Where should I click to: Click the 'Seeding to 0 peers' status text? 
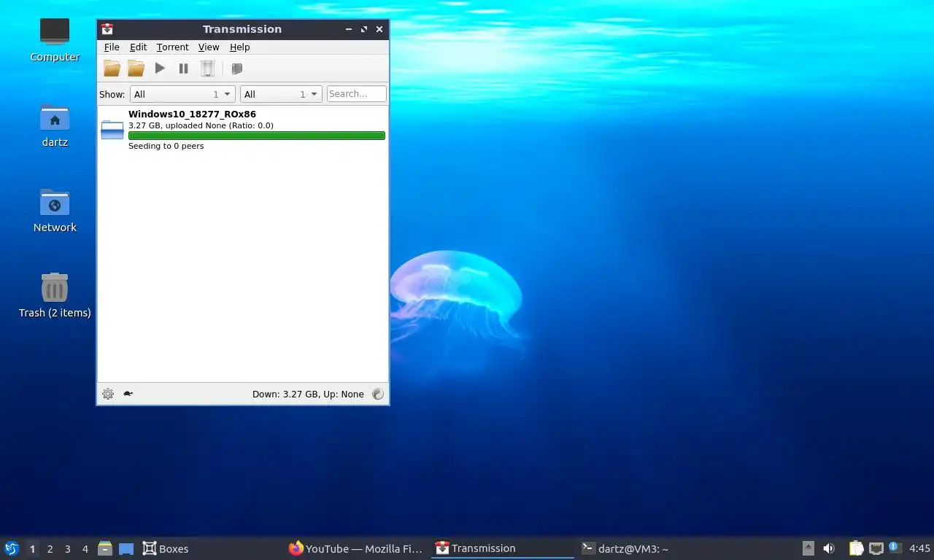tap(166, 146)
